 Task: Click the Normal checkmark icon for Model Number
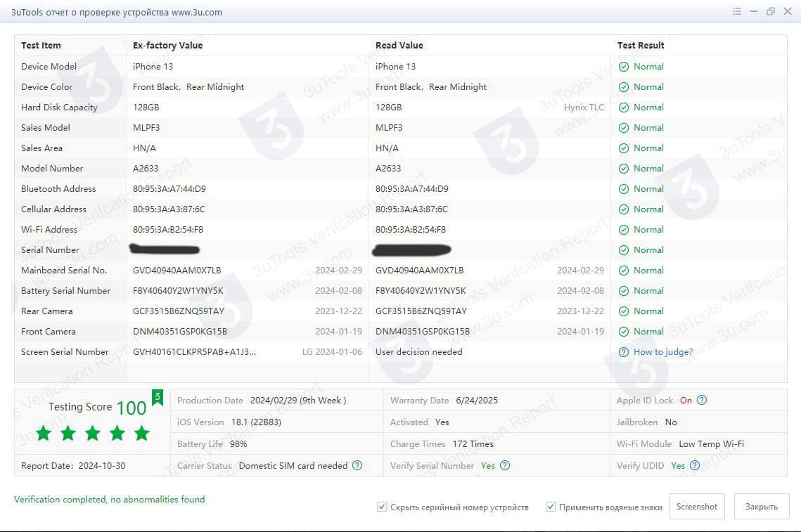[x=624, y=169]
